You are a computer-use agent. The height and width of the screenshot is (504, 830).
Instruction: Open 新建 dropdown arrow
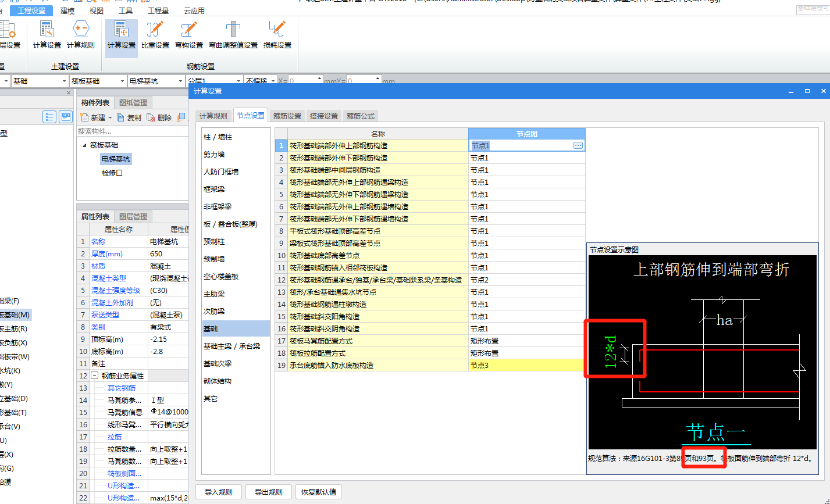pos(110,117)
